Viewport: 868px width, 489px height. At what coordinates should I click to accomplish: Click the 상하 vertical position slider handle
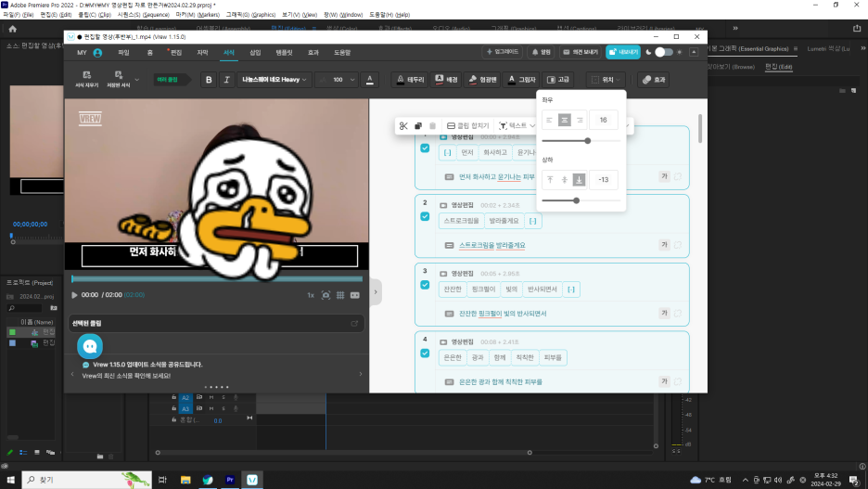(576, 200)
